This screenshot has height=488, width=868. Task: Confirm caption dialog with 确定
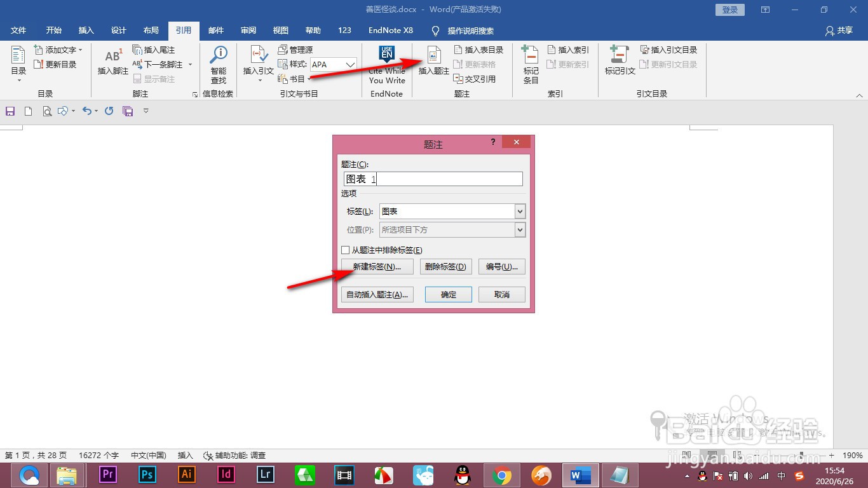point(449,295)
